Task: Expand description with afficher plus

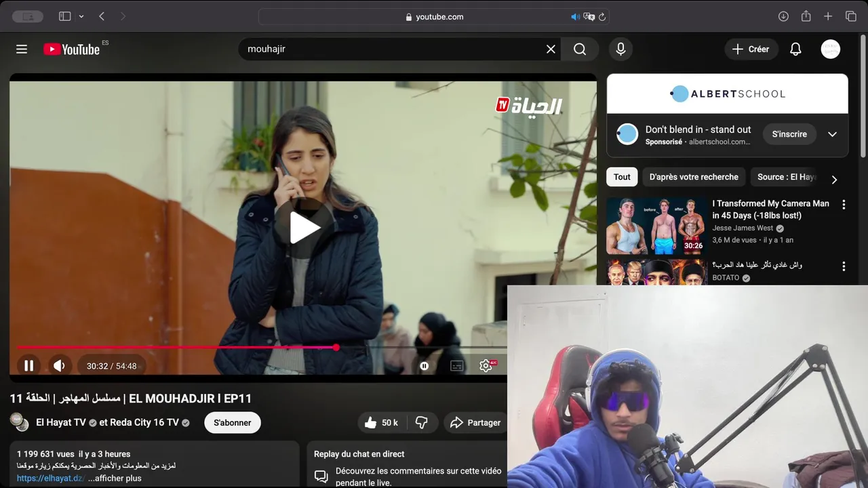Action: (115, 478)
